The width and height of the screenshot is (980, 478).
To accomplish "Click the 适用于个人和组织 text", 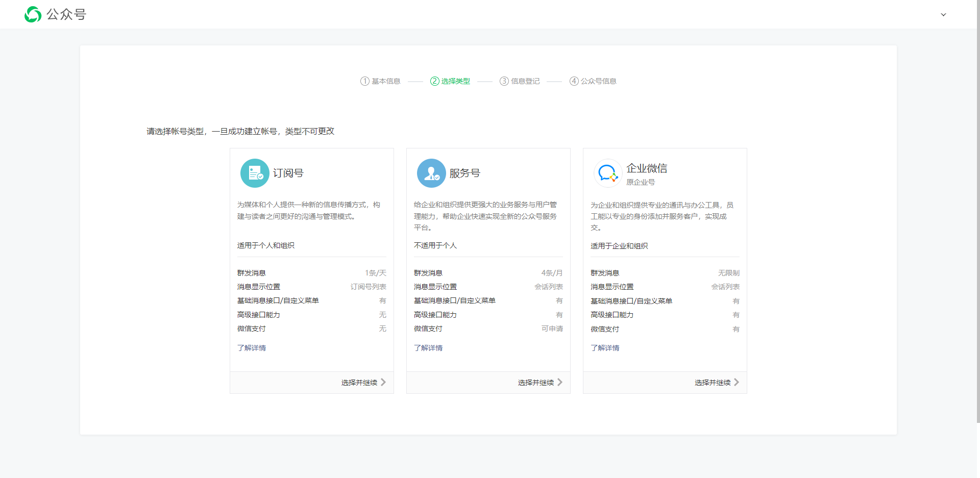I will tap(266, 245).
